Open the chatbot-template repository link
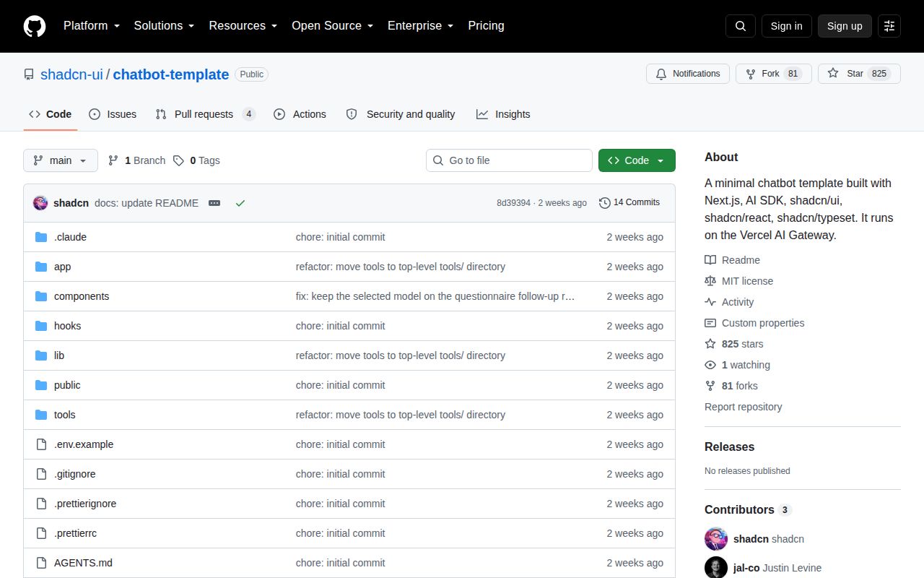This screenshot has height=578, width=924. tap(171, 74)
